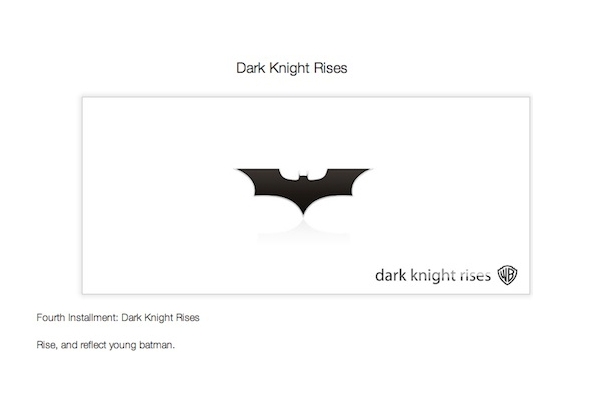Click the black Batman bat logo
Image resolution: width=600 pixels, height=400 pixels.
[x=303, y=190]
